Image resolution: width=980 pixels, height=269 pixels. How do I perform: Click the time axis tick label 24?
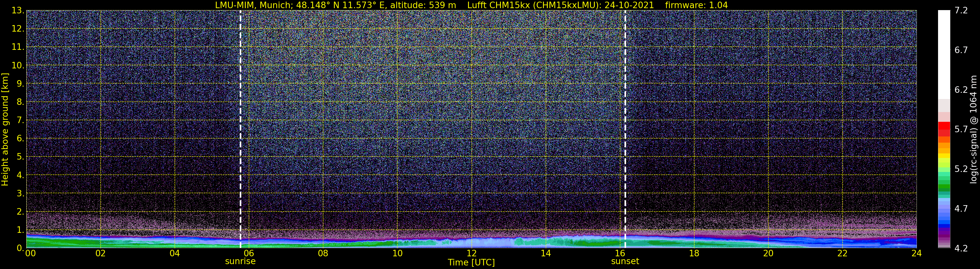pos(917,254)
